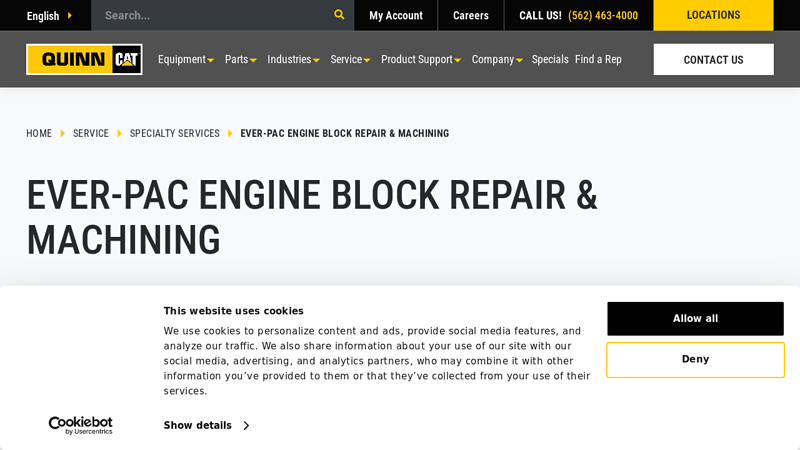
Task: Click the Contact Us button
Action: click(x=713, y=59)
